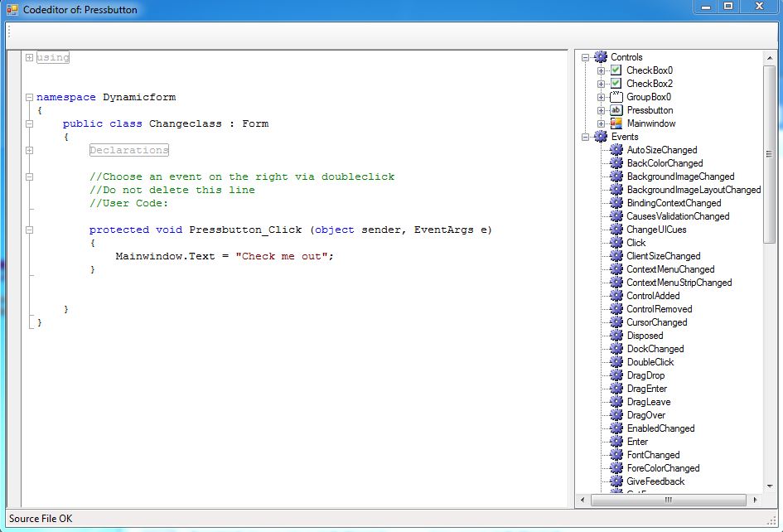Click the tree scroll up arrow
783x532 pixels.
769,58
